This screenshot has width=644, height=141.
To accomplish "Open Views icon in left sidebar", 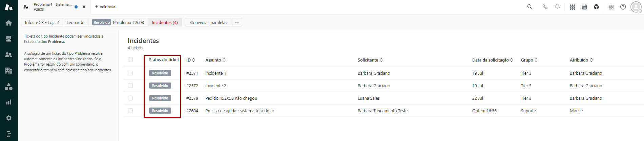I will coord(9,39).
